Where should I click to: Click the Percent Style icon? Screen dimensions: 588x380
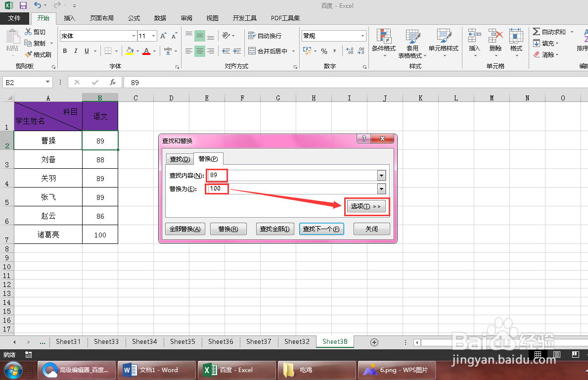tap(324, 50)
